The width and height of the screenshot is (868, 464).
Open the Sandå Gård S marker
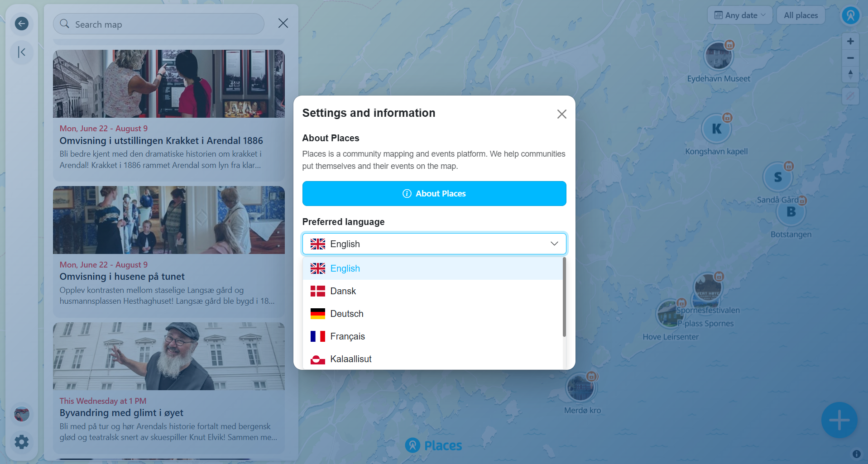(777, 177)
